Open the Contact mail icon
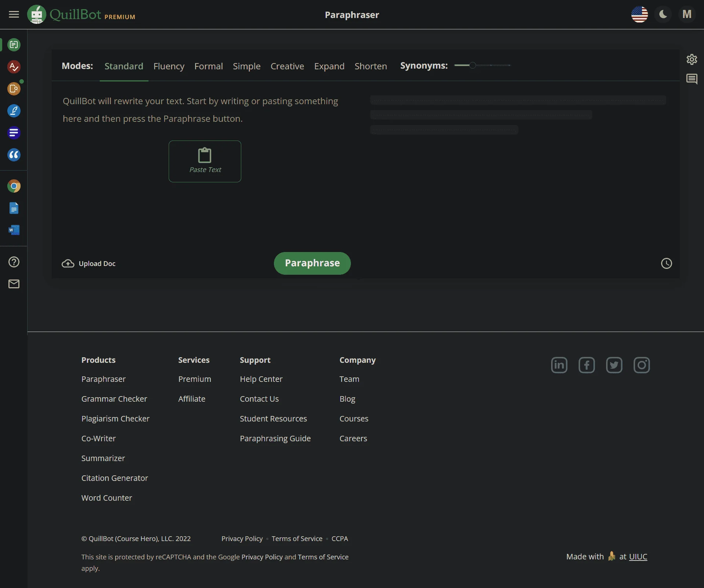 click(14, 284)
